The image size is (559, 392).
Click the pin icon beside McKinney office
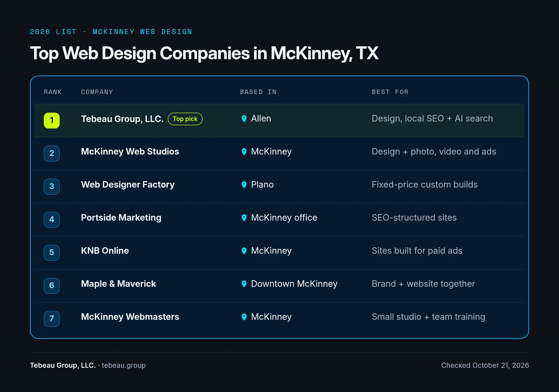coord(244,218)
